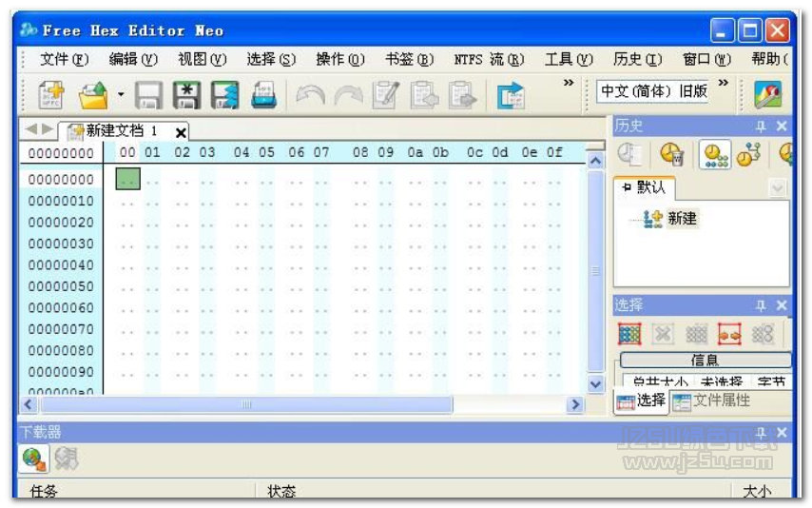Click the Export blue arrow icon
Viewport: 812px width, 508px height.
(x=512, y=95)
